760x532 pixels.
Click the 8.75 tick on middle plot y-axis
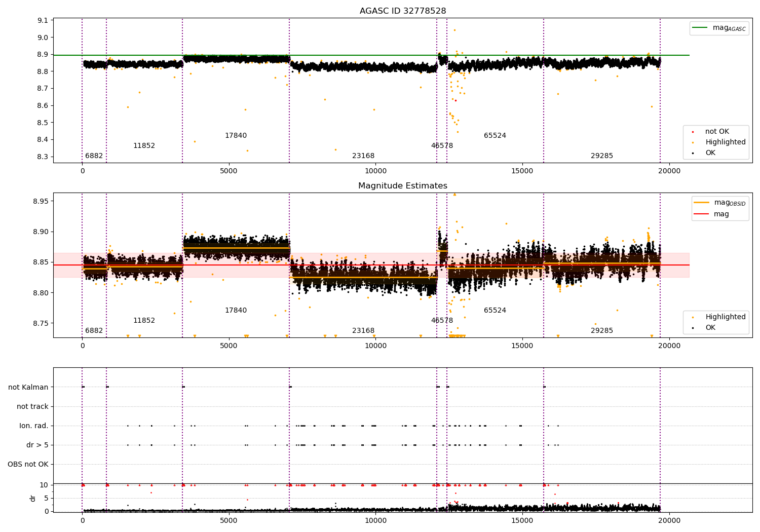click(x=41, y=324)
